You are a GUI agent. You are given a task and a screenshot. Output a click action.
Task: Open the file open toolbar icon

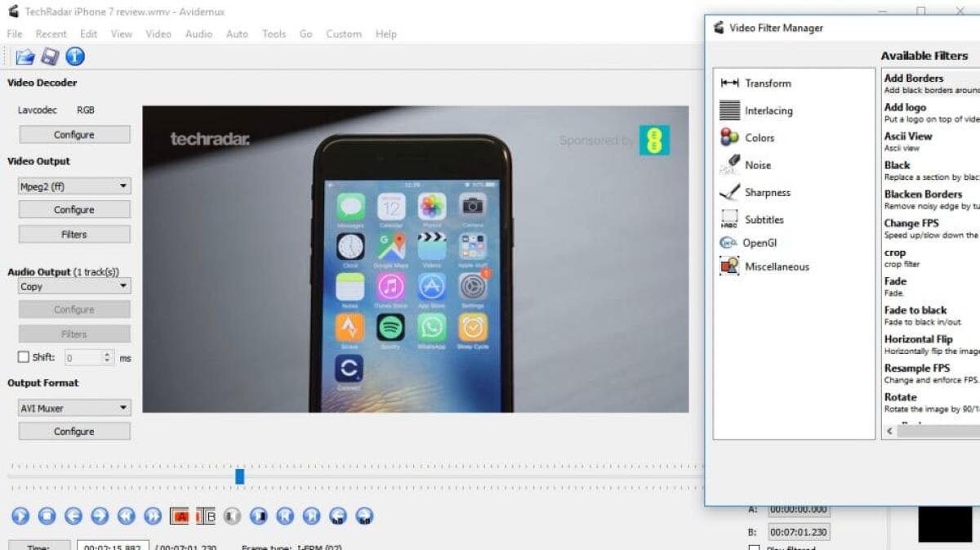pos(24,56)
